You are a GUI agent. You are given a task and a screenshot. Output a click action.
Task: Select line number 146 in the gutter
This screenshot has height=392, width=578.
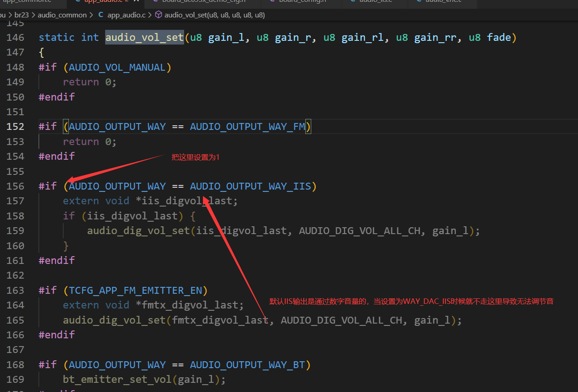pos(15,37)
